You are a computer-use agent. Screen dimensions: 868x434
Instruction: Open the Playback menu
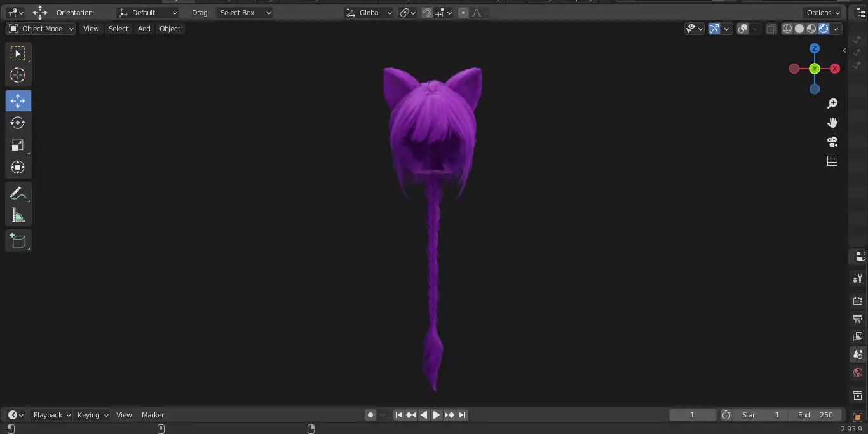point(52,415)
